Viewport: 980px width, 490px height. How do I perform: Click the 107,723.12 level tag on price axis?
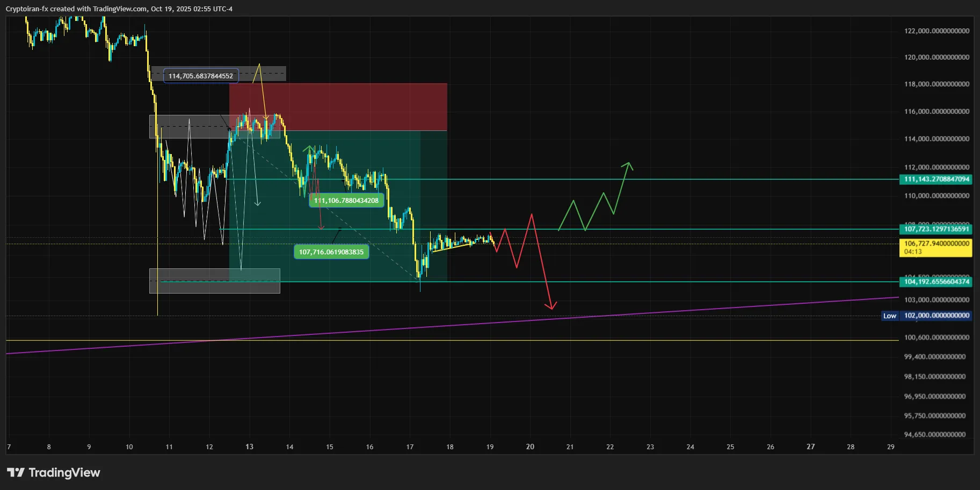(x=935, y=229)
